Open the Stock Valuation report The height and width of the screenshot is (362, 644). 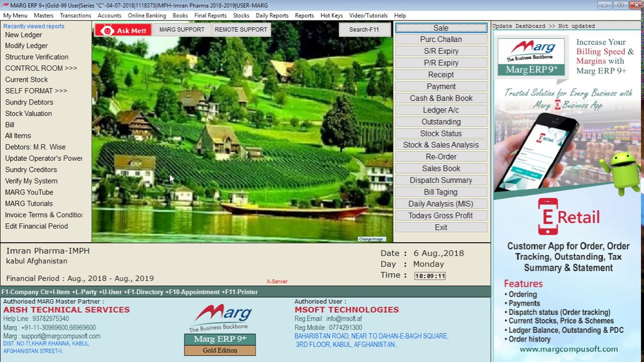click(x=29, y=113)
